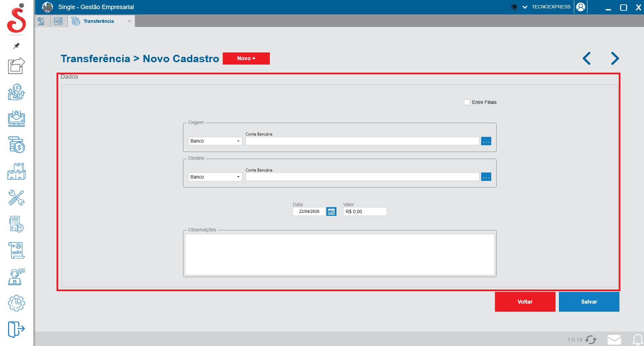Click the sync refresh version icon
Screen dimensions: 644x346
[x=591, y=340]
